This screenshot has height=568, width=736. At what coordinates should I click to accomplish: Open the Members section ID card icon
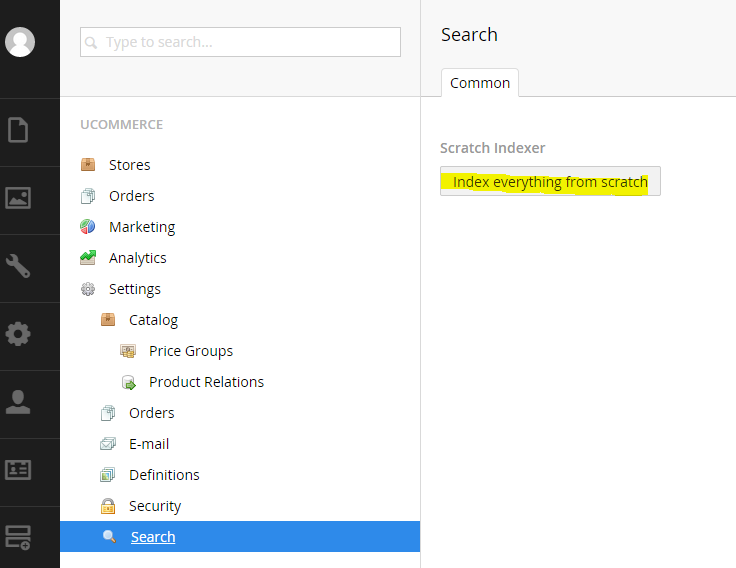click(18, 470)
